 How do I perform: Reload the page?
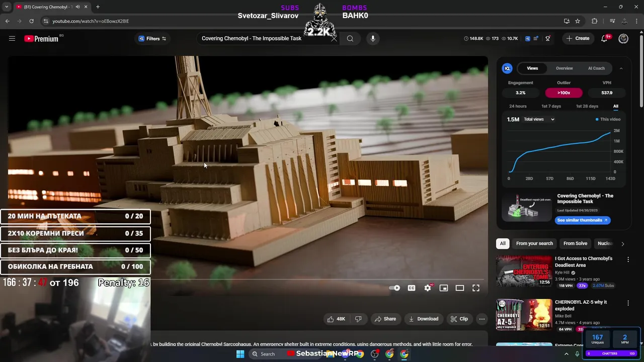tap(31, 21)
